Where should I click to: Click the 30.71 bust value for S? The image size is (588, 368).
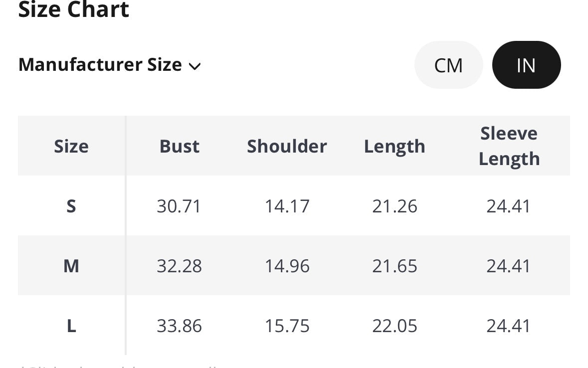179,206
